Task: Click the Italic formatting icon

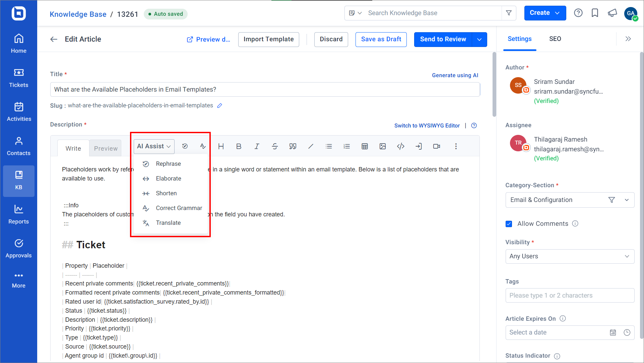Action: click(x=257, y=147)
